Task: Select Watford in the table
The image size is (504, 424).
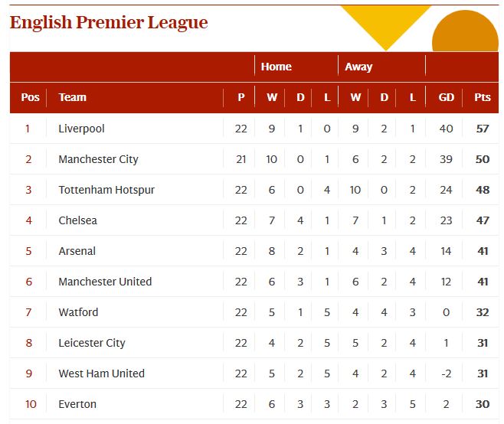Action: (78, 312)
